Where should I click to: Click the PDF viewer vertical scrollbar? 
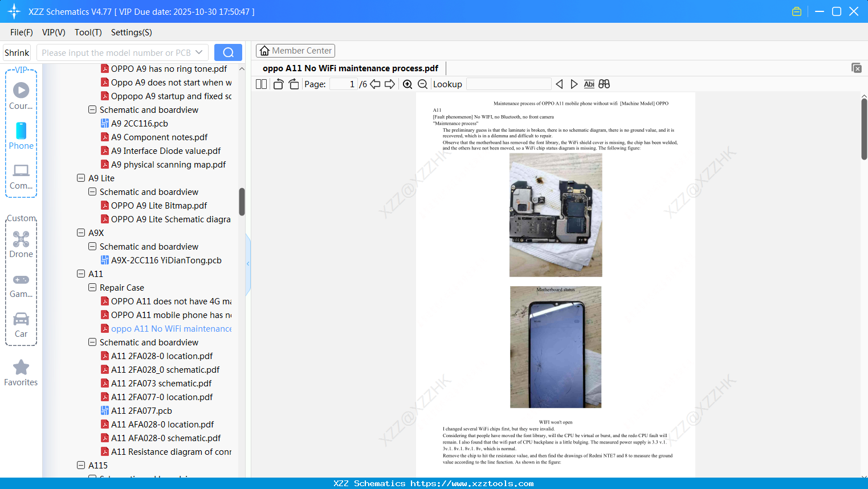pyautogui.click(x=864, y=128)
